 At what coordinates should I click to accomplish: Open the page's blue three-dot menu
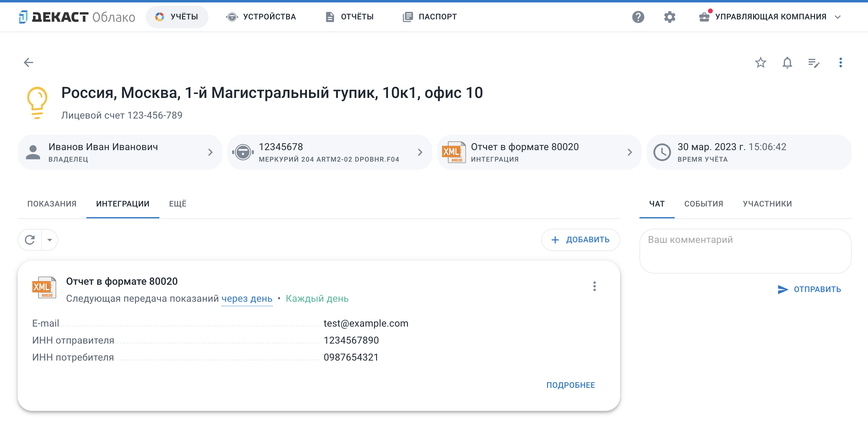[x=840, y=62]
